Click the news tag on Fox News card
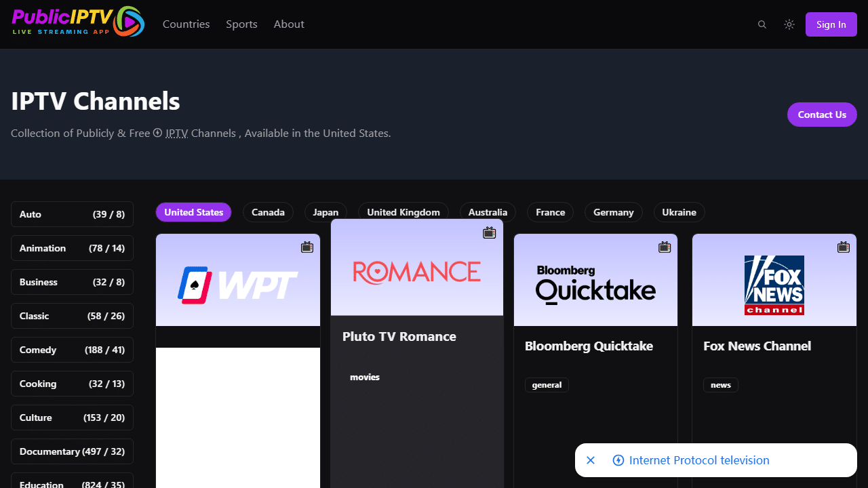 pyautogui.click(x=721, y=385)
